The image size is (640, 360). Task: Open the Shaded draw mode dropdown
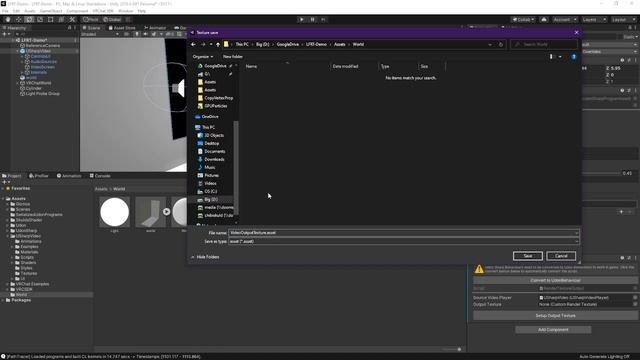[x=100, y=34]
